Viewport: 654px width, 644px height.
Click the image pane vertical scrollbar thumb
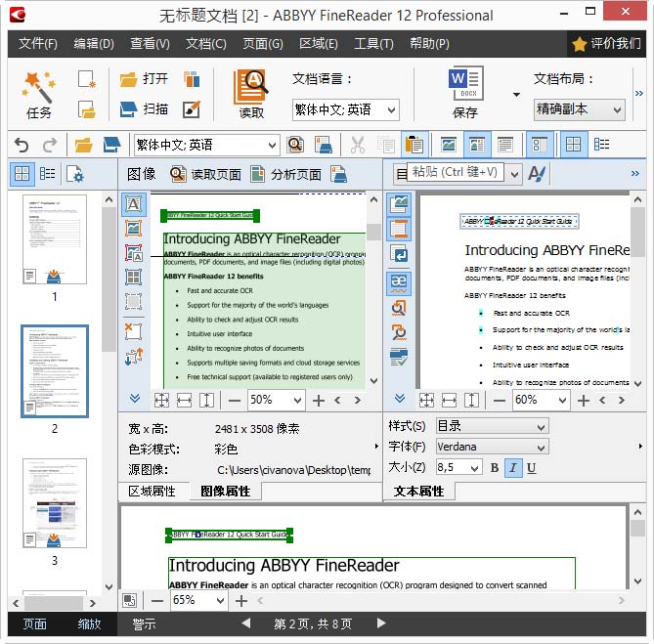[373, 232]
